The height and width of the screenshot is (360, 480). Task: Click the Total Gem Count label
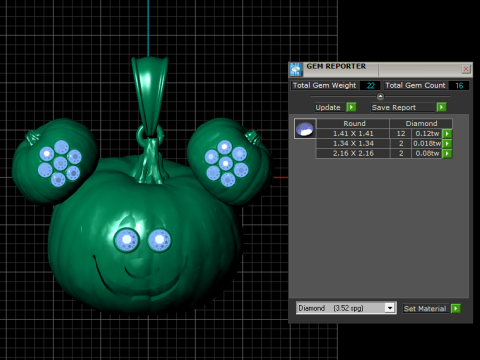pos(415,86)
